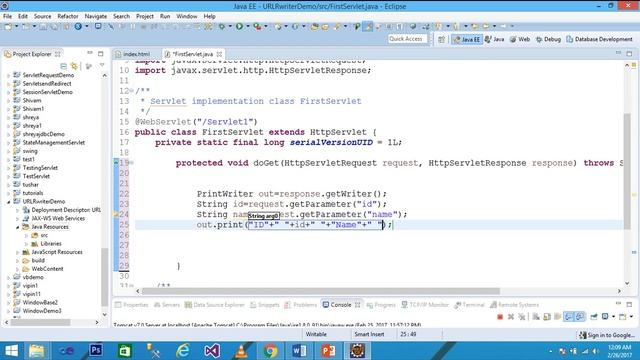Toggle Scroll Lock in Console toolbar
This screenshot has width=640, height=360.
pos(547,317)
